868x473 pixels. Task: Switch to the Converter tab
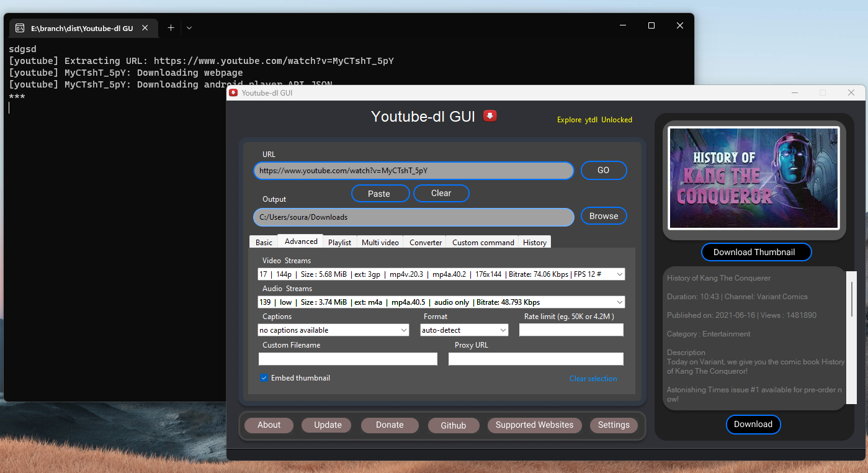click(424, 242)
